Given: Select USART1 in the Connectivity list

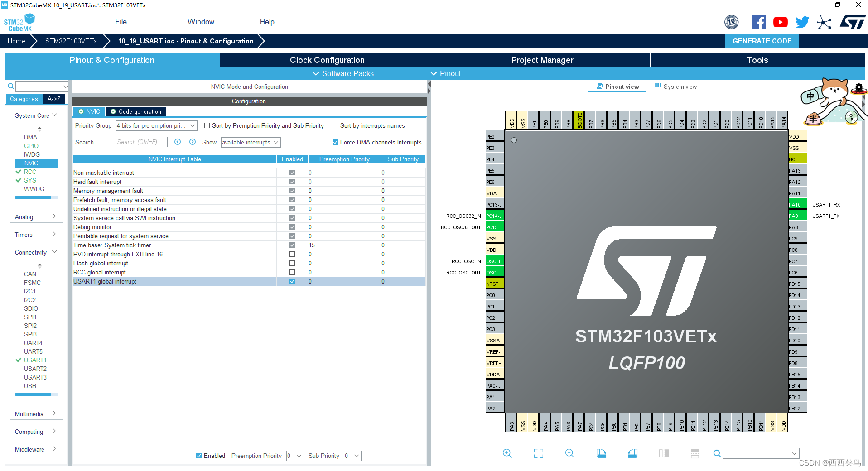Looking at the screenshot, I should coord(35,360).
